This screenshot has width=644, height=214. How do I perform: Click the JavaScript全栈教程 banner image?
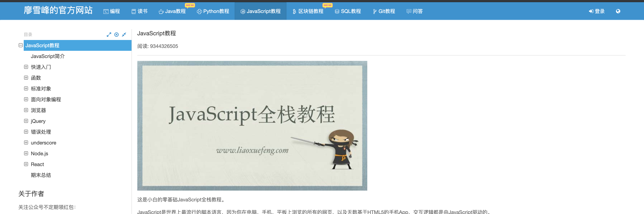[x=252, y=126]
